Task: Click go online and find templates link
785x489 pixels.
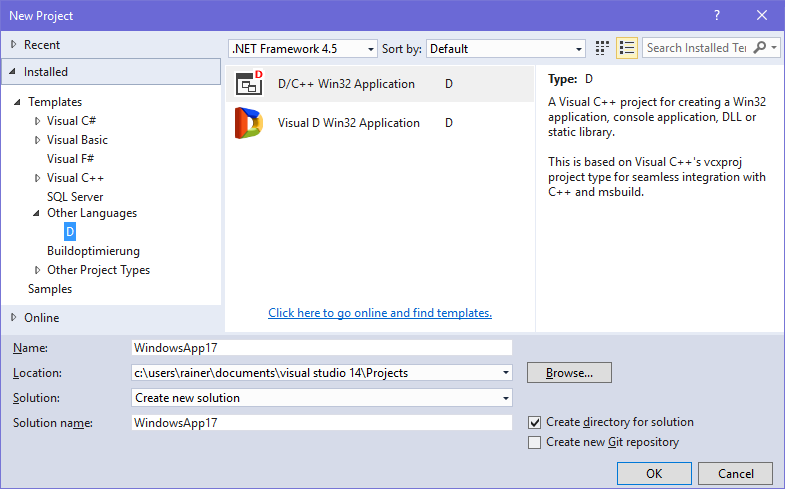Action: click(x=380, y=313)
